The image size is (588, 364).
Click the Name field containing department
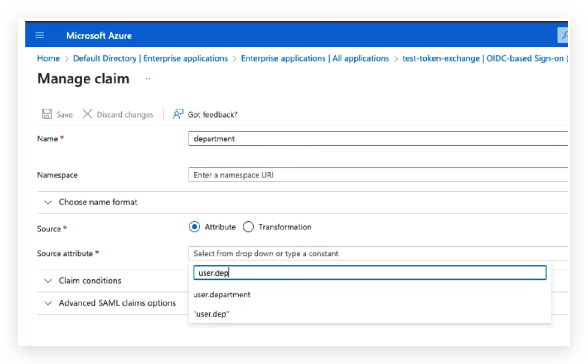click(x=378, y=139)
